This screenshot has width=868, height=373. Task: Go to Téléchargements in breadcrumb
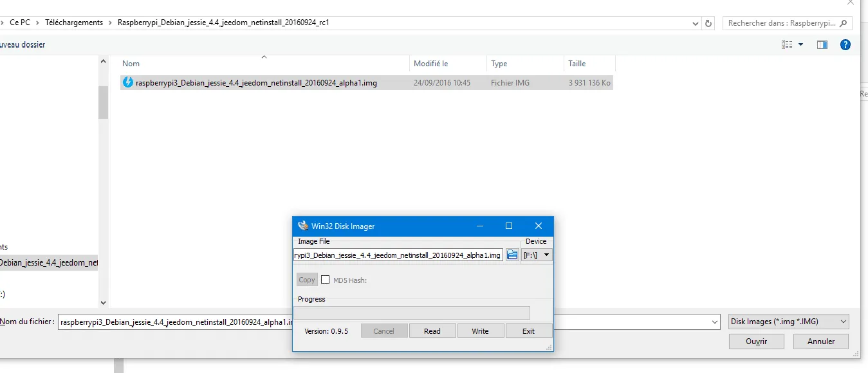point(74,23)
